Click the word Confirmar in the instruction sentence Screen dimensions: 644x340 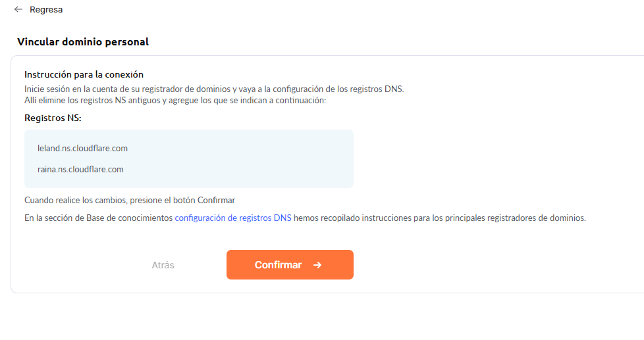[217, 200]
